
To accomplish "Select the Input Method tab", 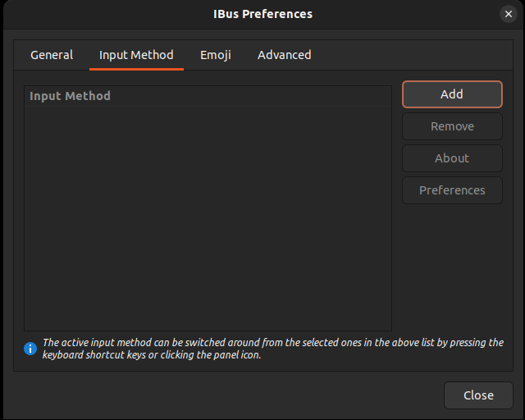I will tap(136, 55).
